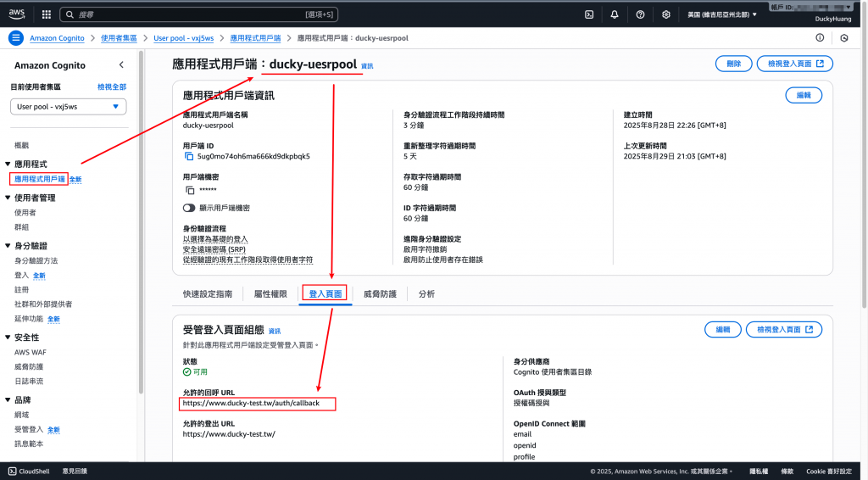
Task: Click the 使用者集區 breadcrumb link
Action: [119, 38]
